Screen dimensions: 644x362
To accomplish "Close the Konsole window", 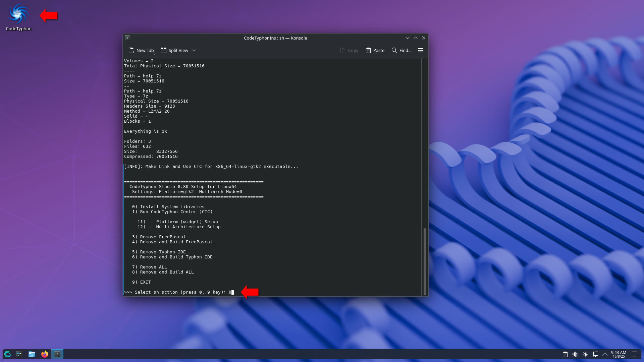I will point(424,38).
